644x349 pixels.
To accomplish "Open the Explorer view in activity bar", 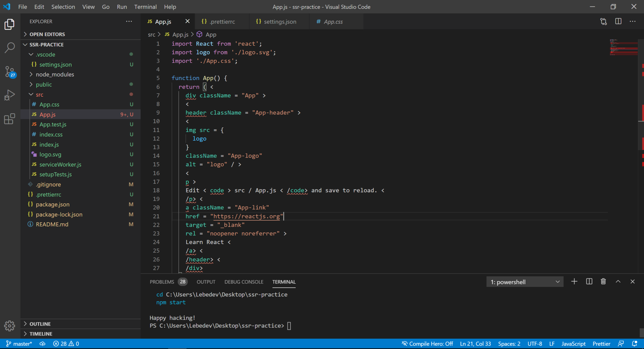I will click(x=9, y=24).
